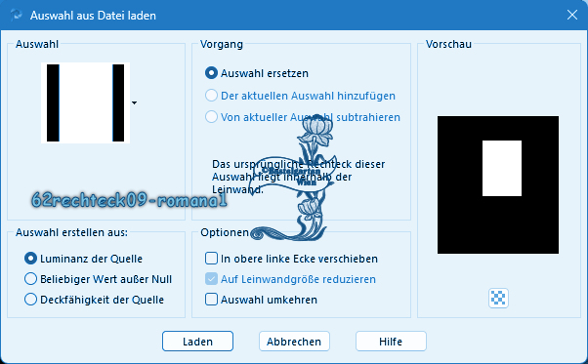Open Hilfe for this dialog
This screenshot has width=588, height=364.
pyautogui.click(x=391, y=342)
